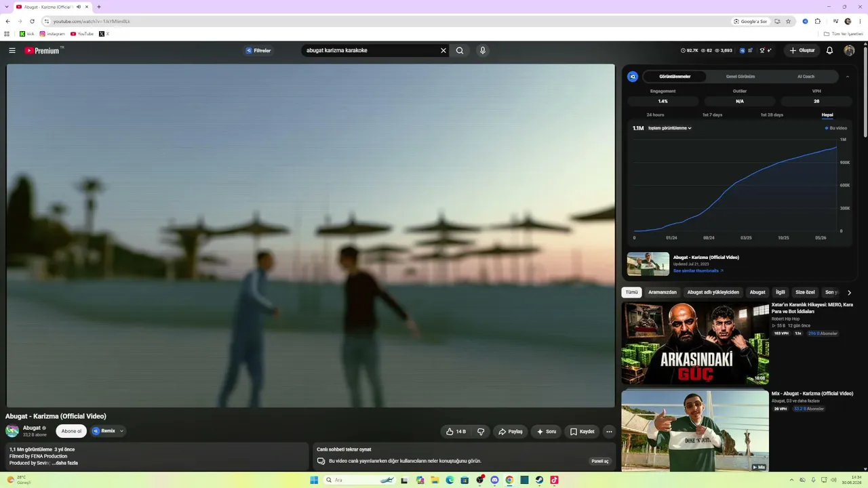Open Steam from the taskbar
Screen dimensions: 868x488
tap(539, 480)
